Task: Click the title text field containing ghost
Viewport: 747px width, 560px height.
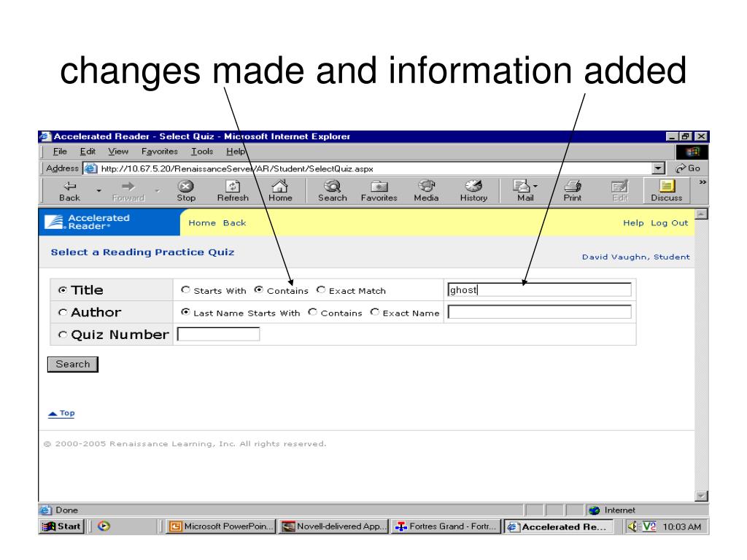Action: [539, 289]
